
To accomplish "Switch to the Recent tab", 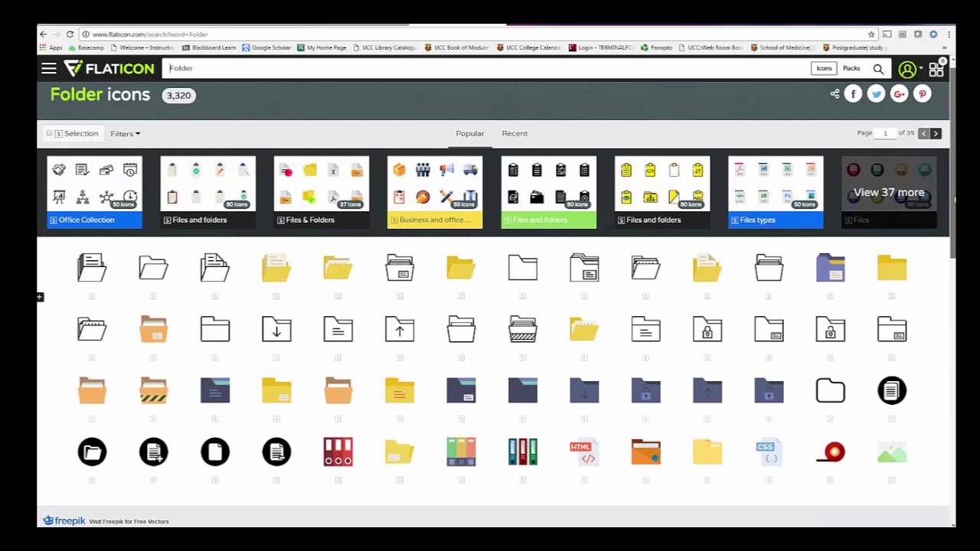I will click(x=514, y=133).
